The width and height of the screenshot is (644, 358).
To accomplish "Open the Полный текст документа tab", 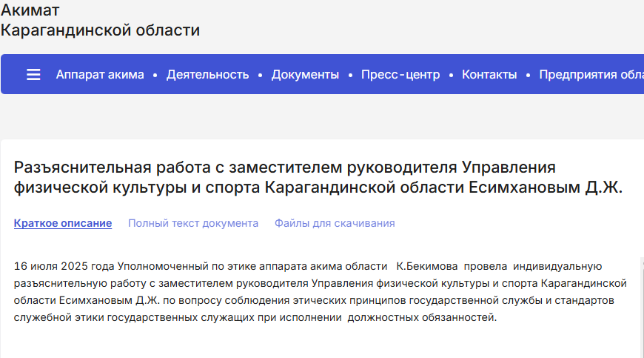I will coord(193,223).
